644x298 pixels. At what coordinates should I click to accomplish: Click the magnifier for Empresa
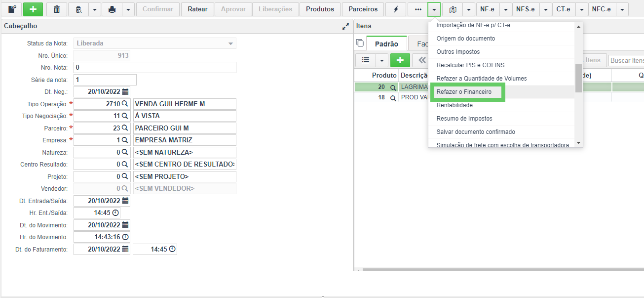[x=125, y=140]
